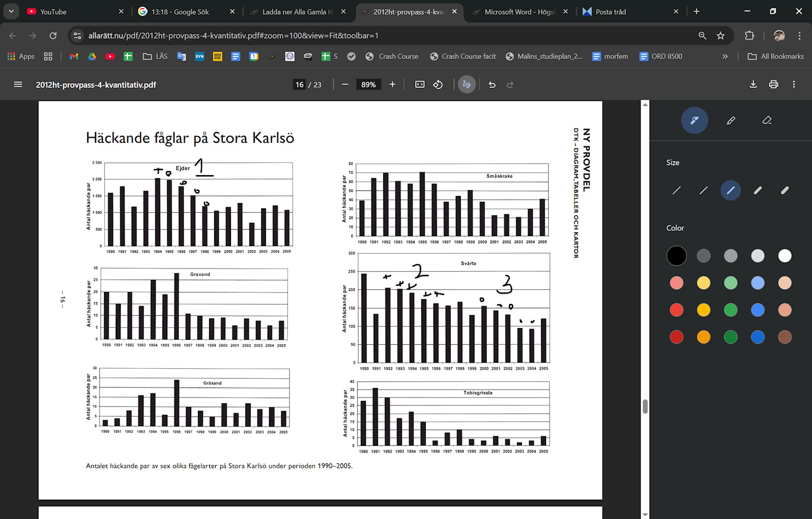Viewport: 812px width, 519px height.
Task: Undo the last annotation stroke
Action: (492, 84)
